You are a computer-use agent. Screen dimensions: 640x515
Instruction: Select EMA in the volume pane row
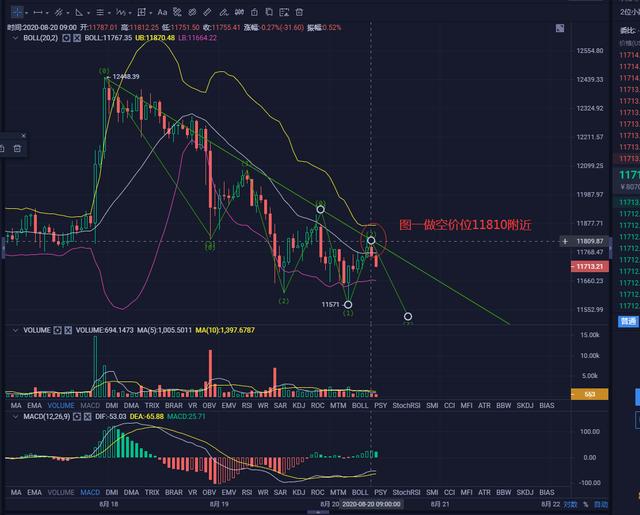pos(34,406)
